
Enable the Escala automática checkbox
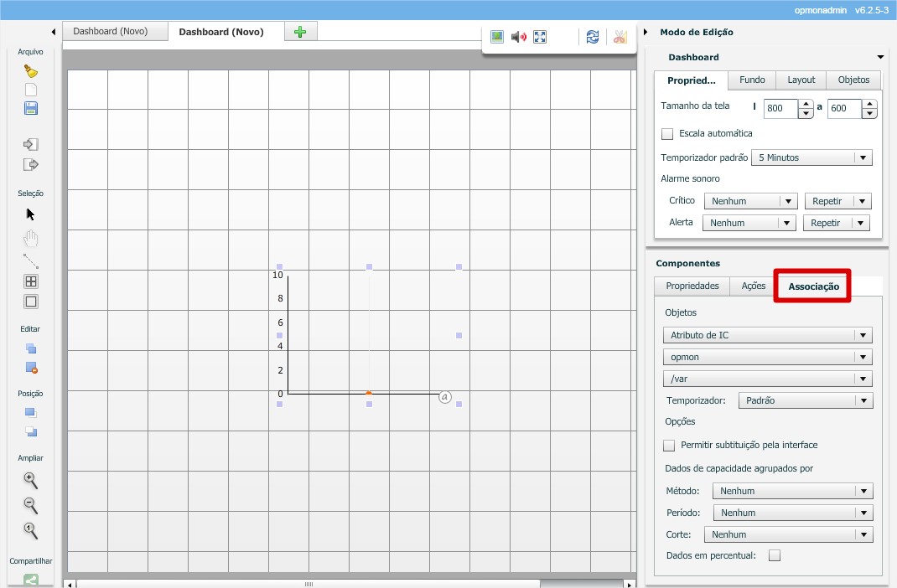click(667, 133)
